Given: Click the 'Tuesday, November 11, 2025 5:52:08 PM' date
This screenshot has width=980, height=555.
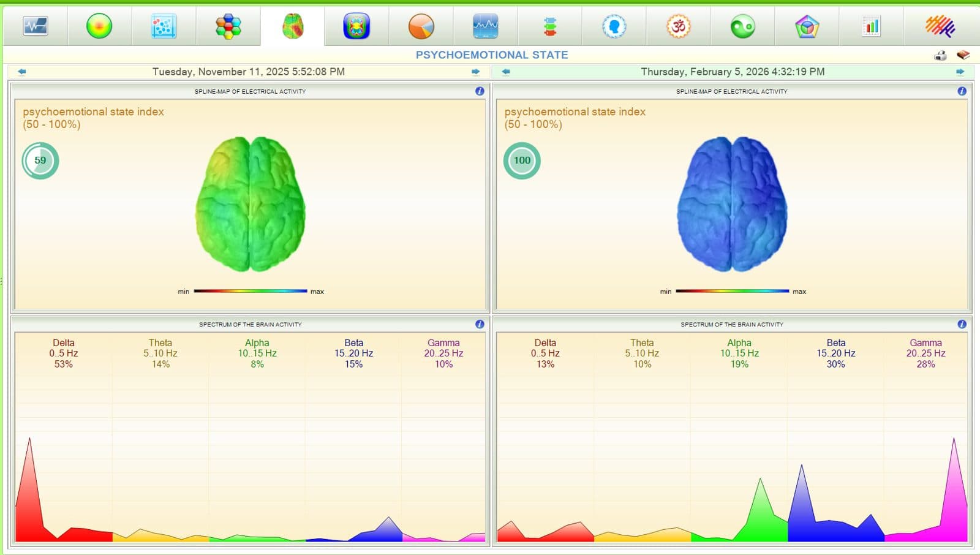Looking at the screenshot, I should [249, 72].
